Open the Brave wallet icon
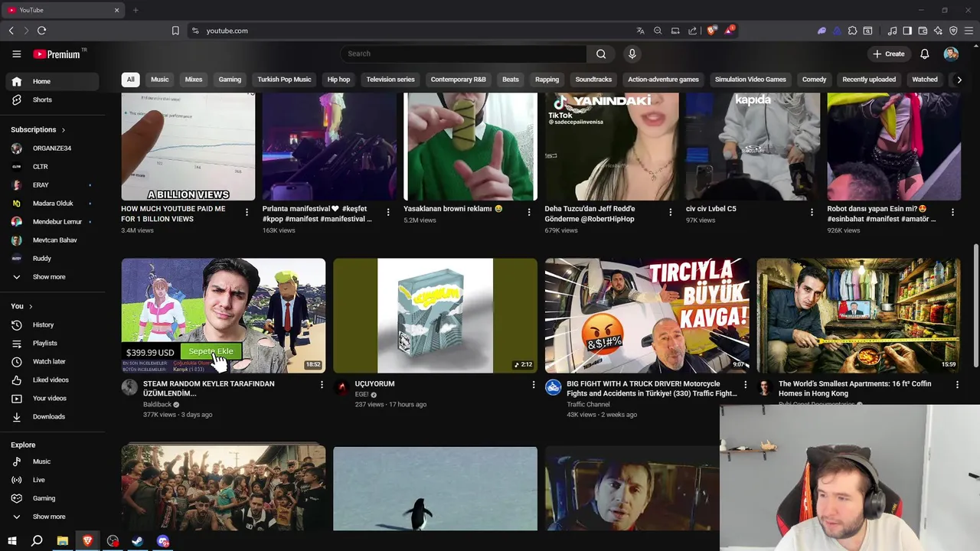The width and height of the screenshot is (980, 551). tap(923, 31)
